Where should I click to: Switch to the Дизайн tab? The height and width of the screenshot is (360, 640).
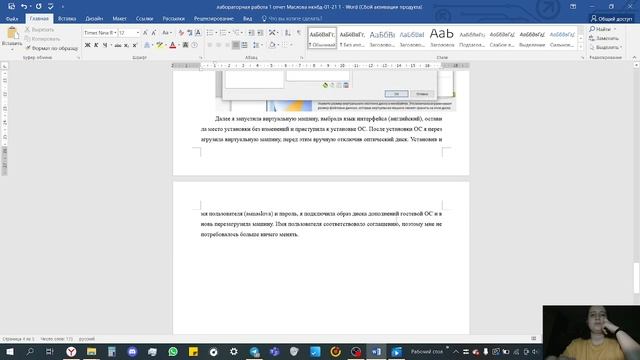[94, 18]
